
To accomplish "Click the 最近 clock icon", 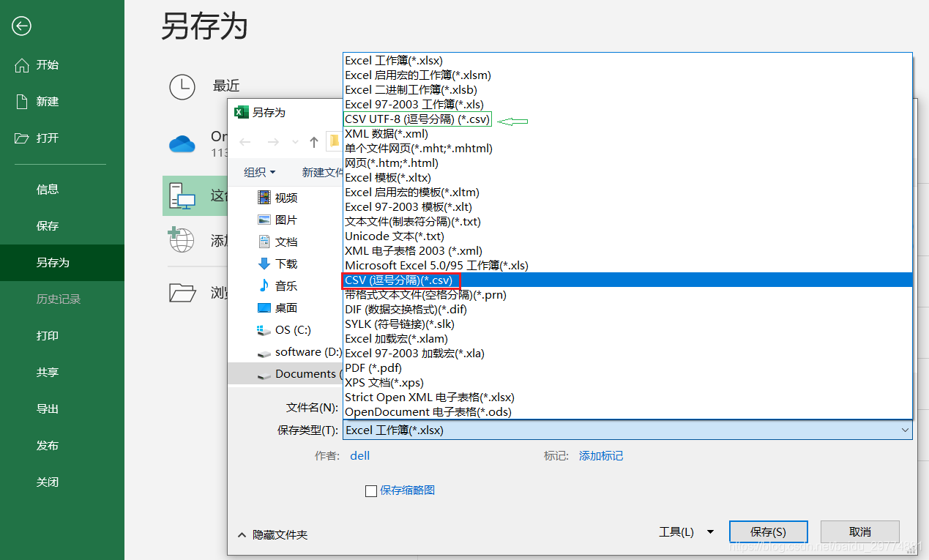I will coord(182,86).
